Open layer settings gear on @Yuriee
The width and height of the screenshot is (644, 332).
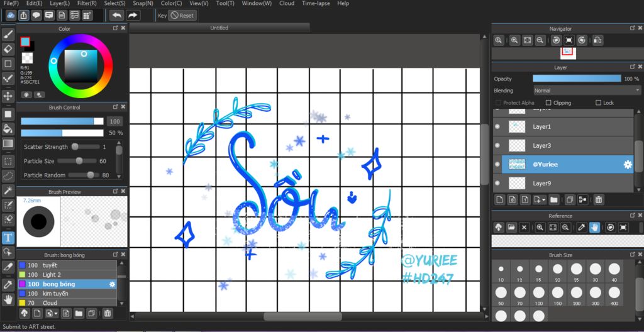click(628, 164)
